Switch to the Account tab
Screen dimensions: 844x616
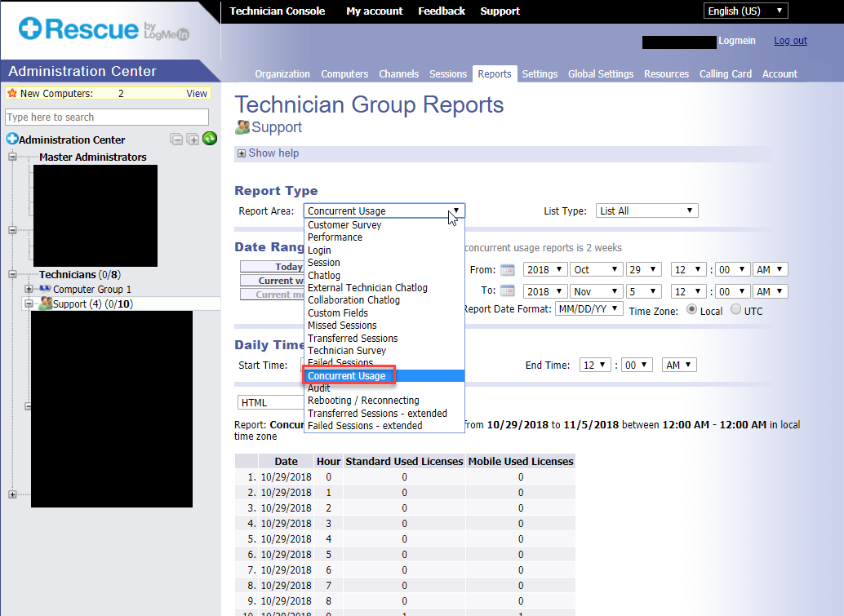coord(780,73)
